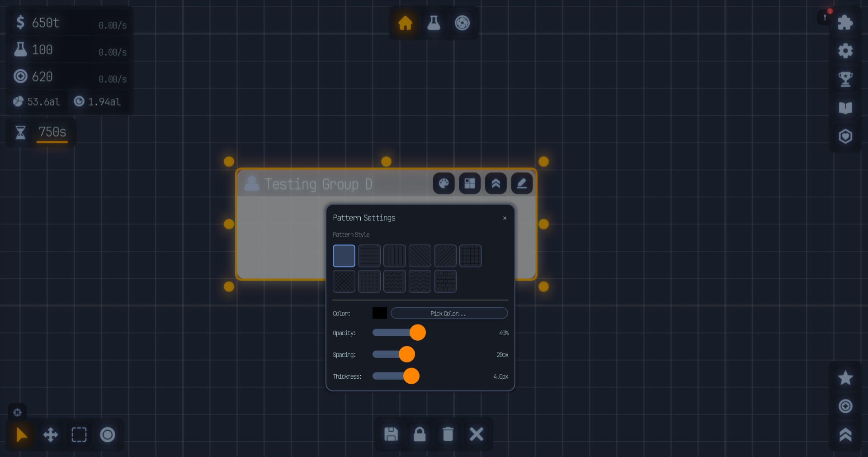868x457 pixels.
Task: Collapse Testing Group D with the chevron icon
Action: [x=495, y=184]
